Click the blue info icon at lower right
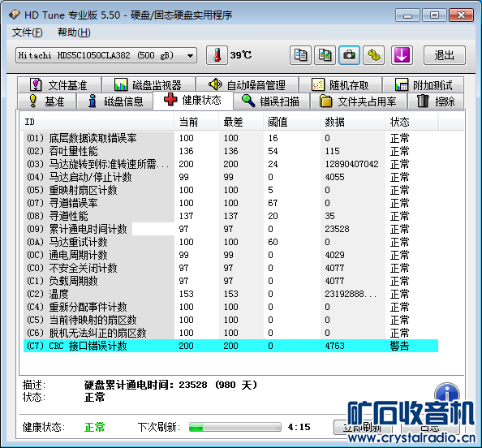This screenshot has width=482, height=448. (447, 394)
